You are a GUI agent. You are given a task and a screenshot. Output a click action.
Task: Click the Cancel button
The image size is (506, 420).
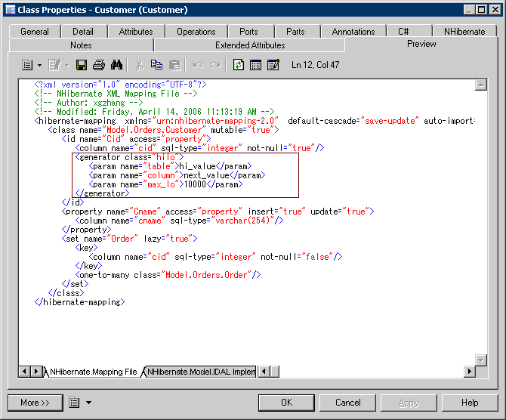tap(348, 403)
